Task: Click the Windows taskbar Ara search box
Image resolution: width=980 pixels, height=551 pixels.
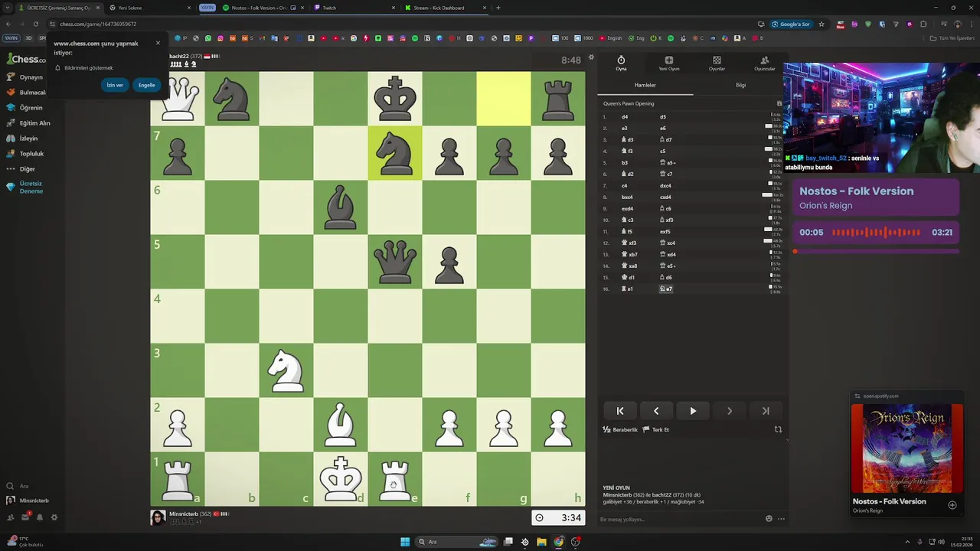Action: click(458, 542)
